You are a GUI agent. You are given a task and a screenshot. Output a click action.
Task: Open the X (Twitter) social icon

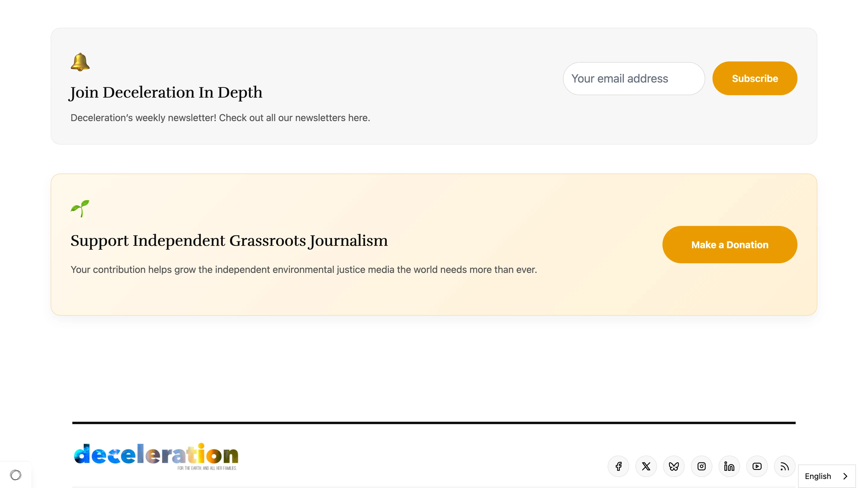(646, 466)
